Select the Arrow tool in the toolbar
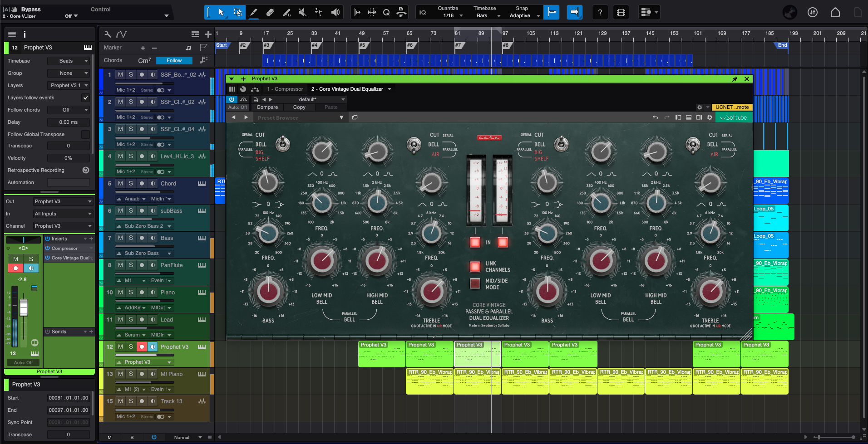The image size is (868, 444). pyautogui.click(x=221, y=12)
